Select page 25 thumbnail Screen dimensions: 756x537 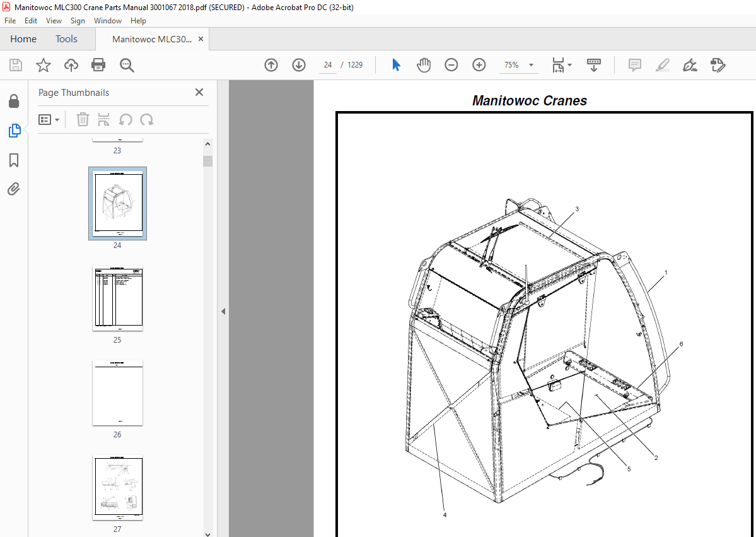tap(118, 298)
